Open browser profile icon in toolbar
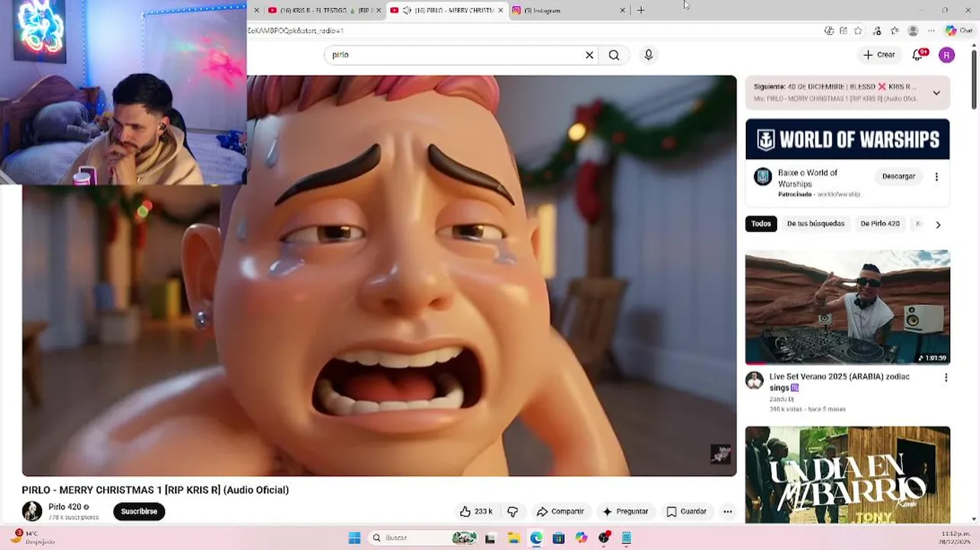The width and height of the screenshot is (980, 550). (x=913, y=31)
